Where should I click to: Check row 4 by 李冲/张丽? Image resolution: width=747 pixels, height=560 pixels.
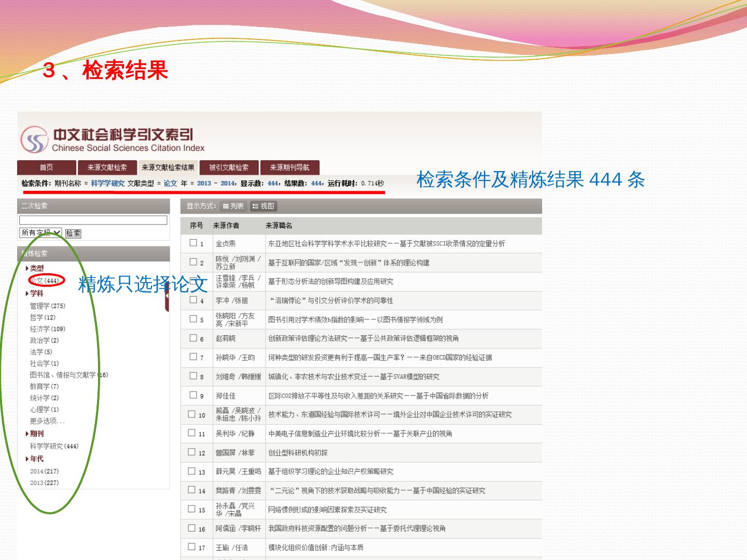193,300
